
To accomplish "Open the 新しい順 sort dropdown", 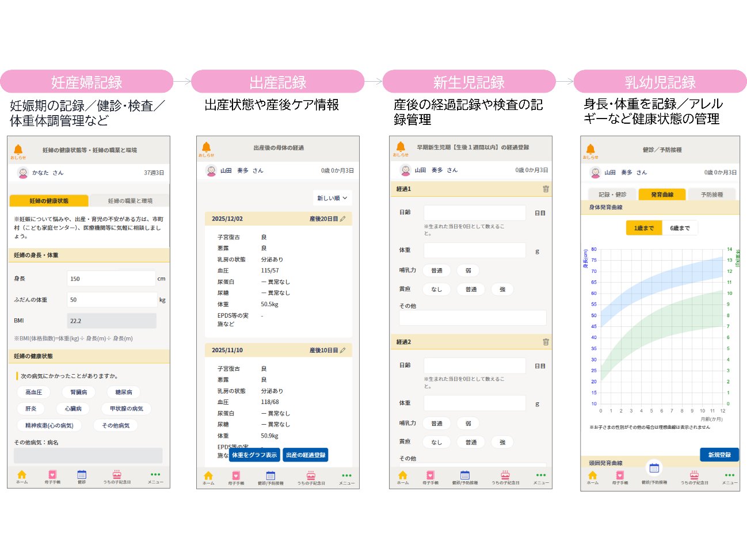I will click(x=332, y=198).
